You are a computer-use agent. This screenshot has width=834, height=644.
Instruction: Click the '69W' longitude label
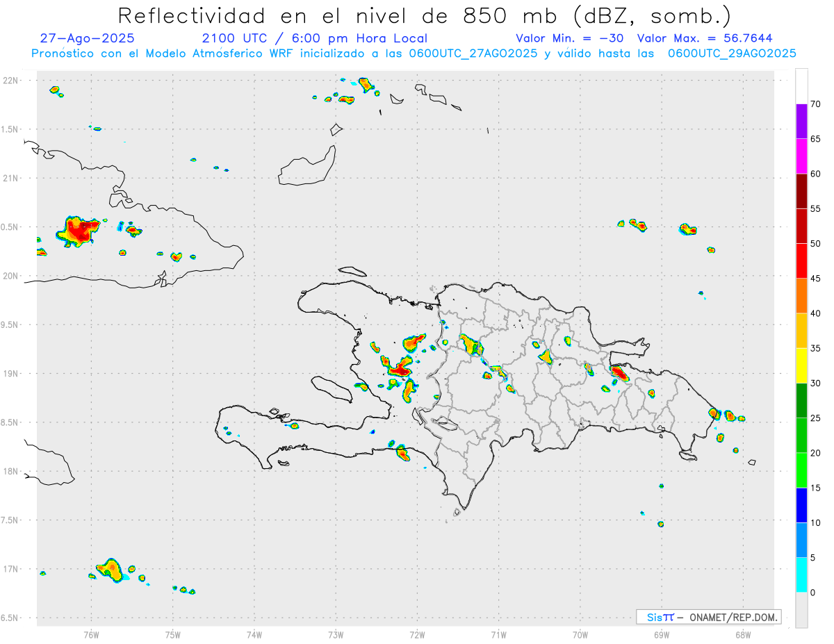tap(662, 634)
